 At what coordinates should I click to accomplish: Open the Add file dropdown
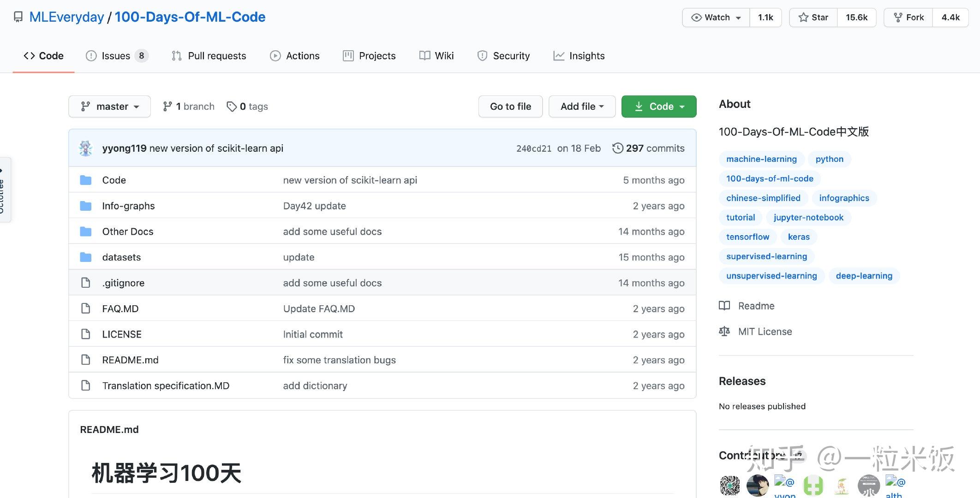tap(582, 107)
